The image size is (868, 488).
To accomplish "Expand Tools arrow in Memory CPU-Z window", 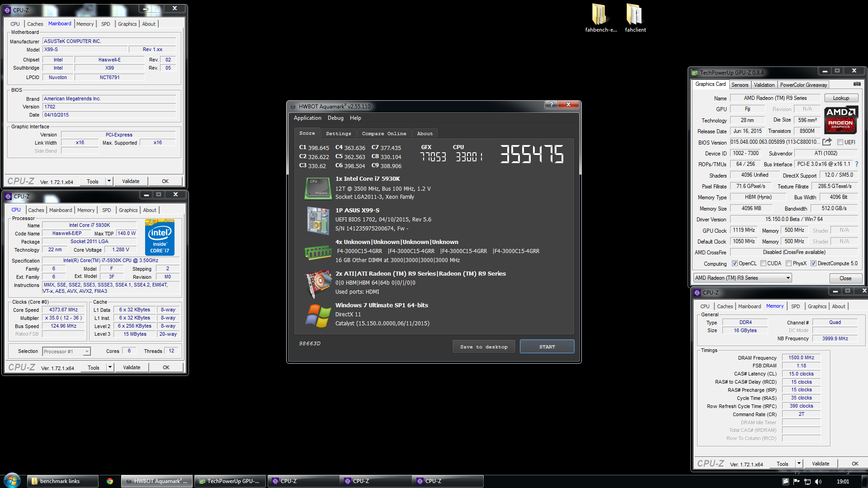I will click(x=799, y=464).
